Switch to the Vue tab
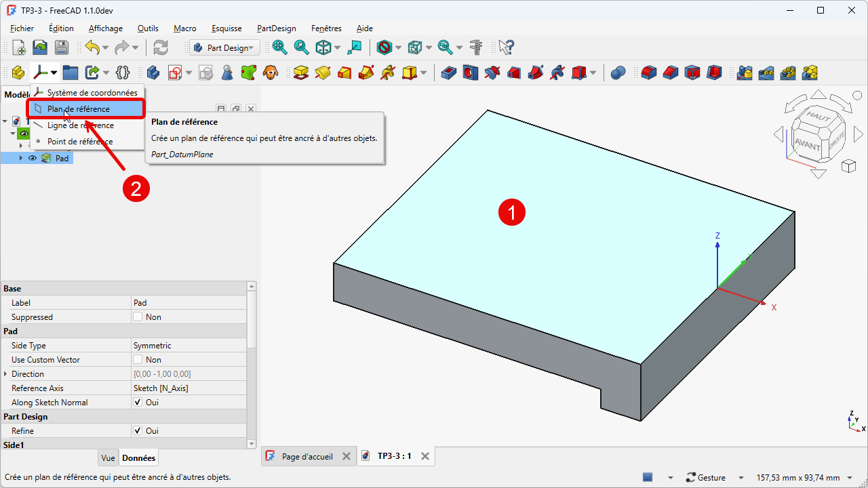 click(108, 457)
